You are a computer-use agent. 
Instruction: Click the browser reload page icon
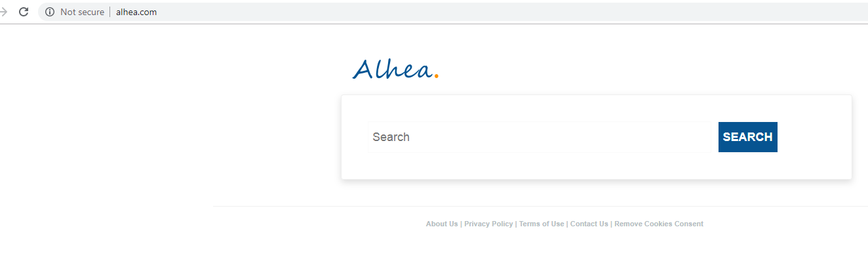(24, 12)
